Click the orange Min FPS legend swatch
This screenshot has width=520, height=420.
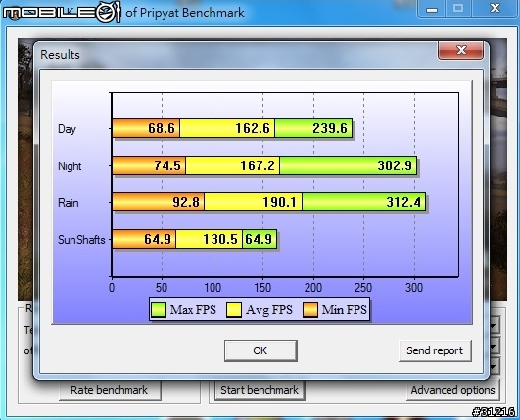click(310, 310)
